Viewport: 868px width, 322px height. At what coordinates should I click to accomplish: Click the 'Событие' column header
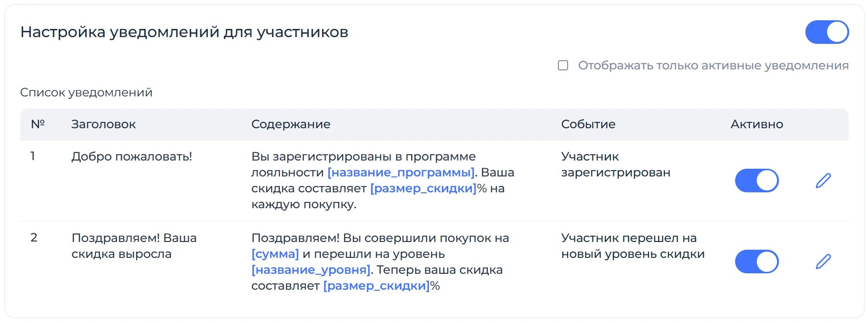(x=588, y=124)
